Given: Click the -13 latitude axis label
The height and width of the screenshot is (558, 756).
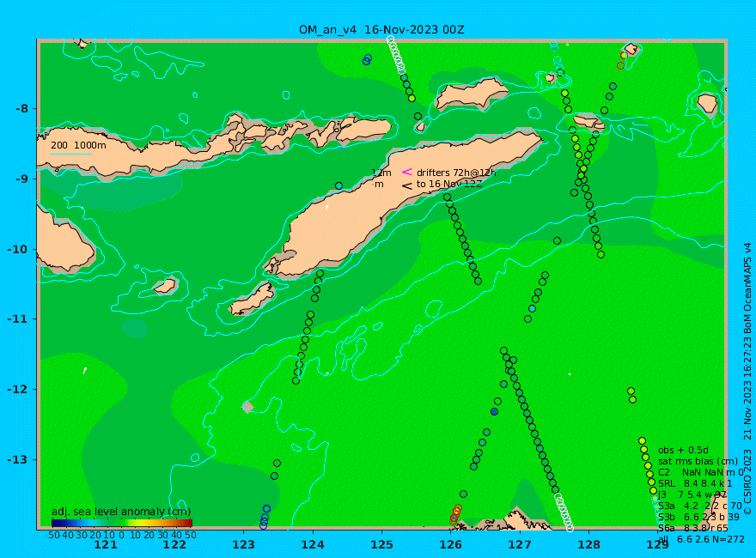Looking at the screenshot, I should point(18,459).
